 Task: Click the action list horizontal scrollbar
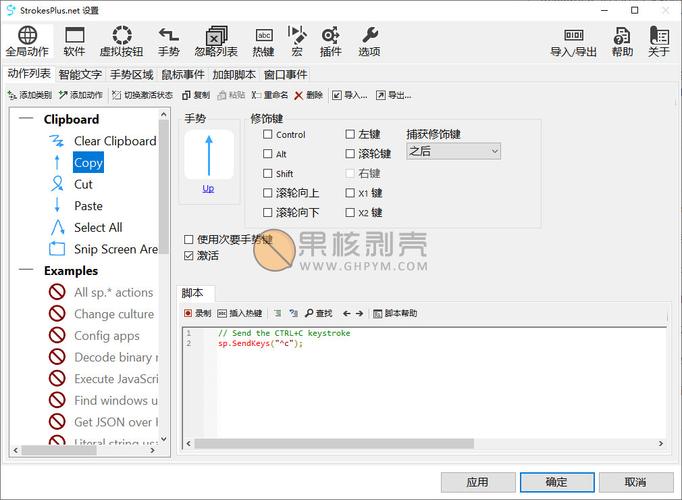(59, 450)
